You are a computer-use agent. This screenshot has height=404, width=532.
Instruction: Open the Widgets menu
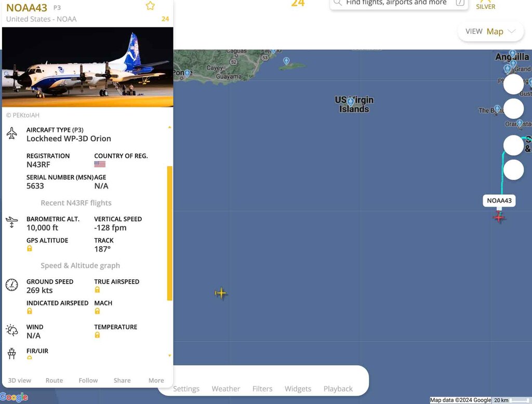click(298, 389)
